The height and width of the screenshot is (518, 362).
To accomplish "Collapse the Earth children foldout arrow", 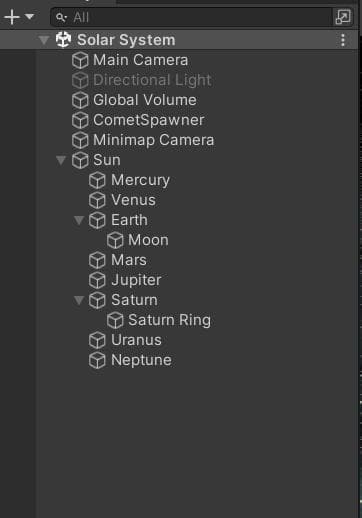I will 79,220.
